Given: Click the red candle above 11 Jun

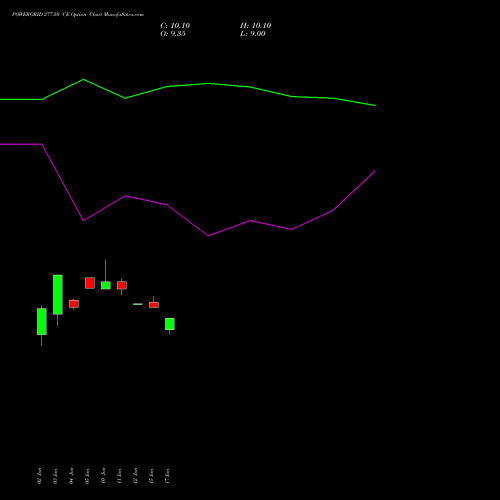Looking at the screenshot, I should pos(122,285).
